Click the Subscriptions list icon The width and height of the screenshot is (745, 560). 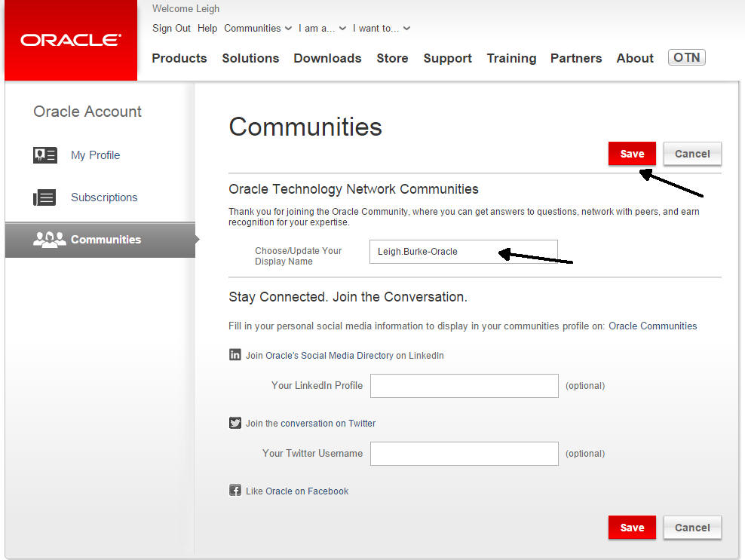(x=44, y=197)
